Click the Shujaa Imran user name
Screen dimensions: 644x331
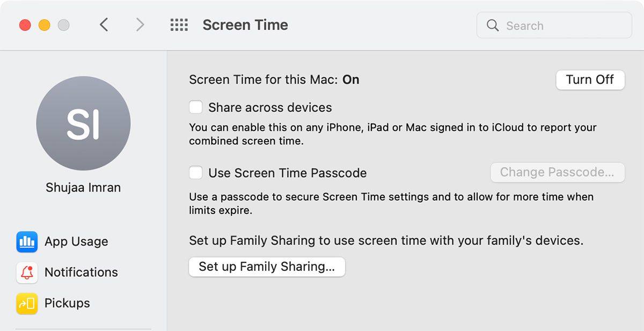(x=83, y=188)
